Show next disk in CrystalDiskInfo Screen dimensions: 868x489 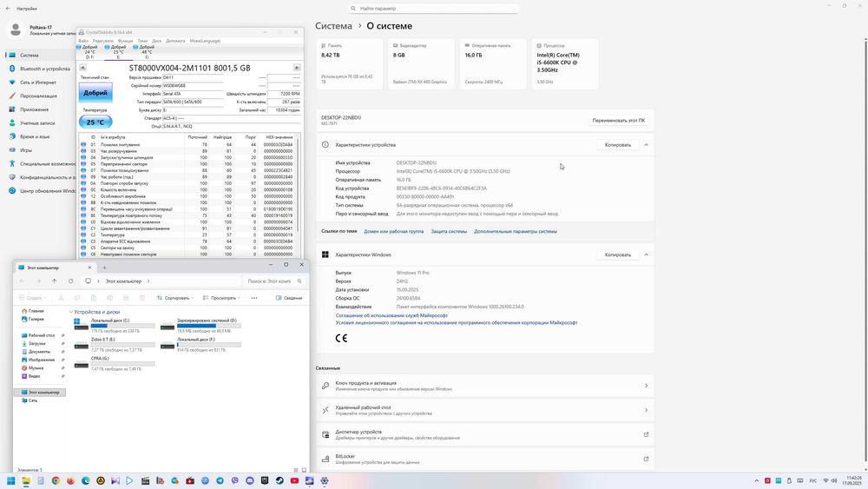[297, 68]
